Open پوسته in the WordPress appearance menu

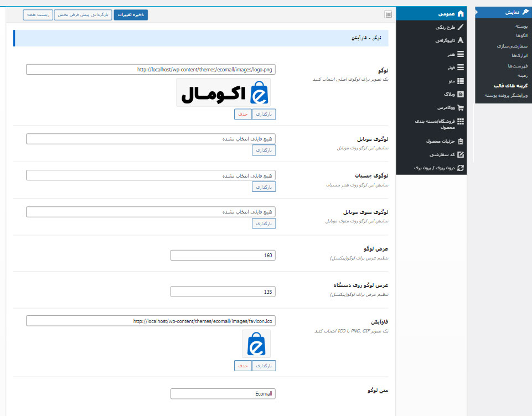pos(521,26)
